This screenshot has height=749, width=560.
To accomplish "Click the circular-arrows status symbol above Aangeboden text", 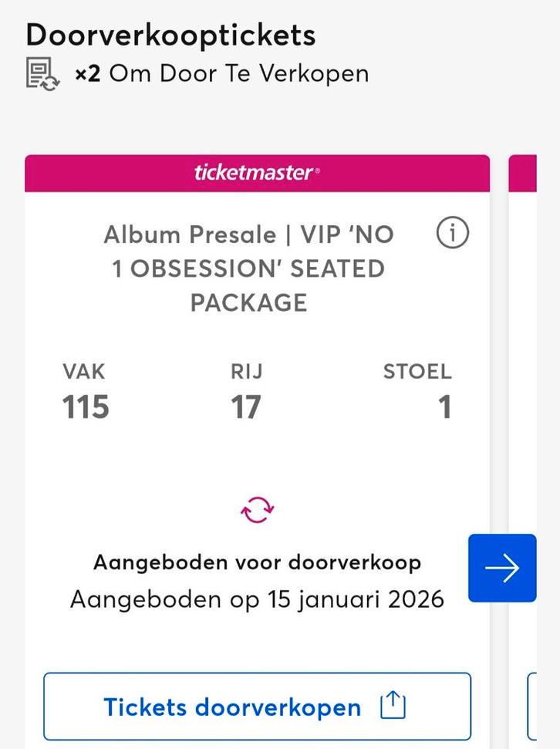I will 258,509.
